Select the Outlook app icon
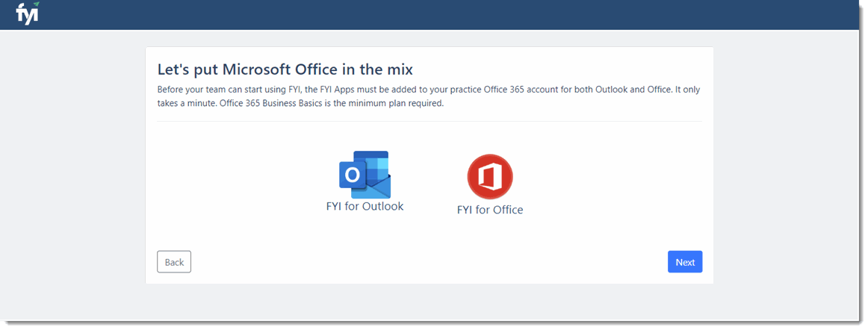This screenshot has height=330, width=868. [x=365, y=175]
